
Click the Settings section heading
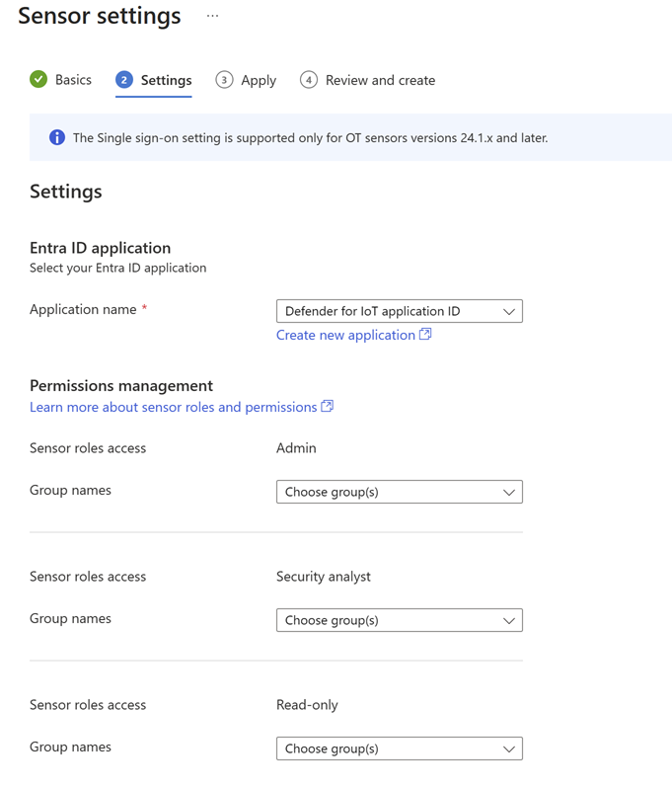click(66, 192)
